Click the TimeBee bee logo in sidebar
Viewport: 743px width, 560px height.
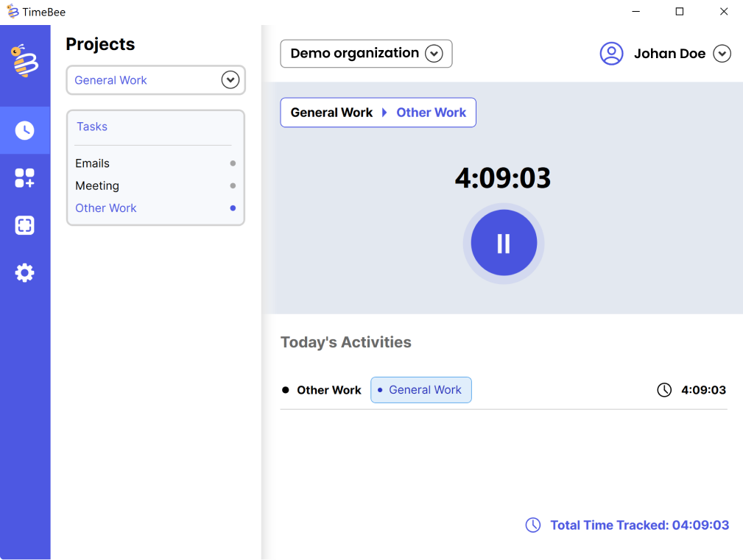coord(24,61)
